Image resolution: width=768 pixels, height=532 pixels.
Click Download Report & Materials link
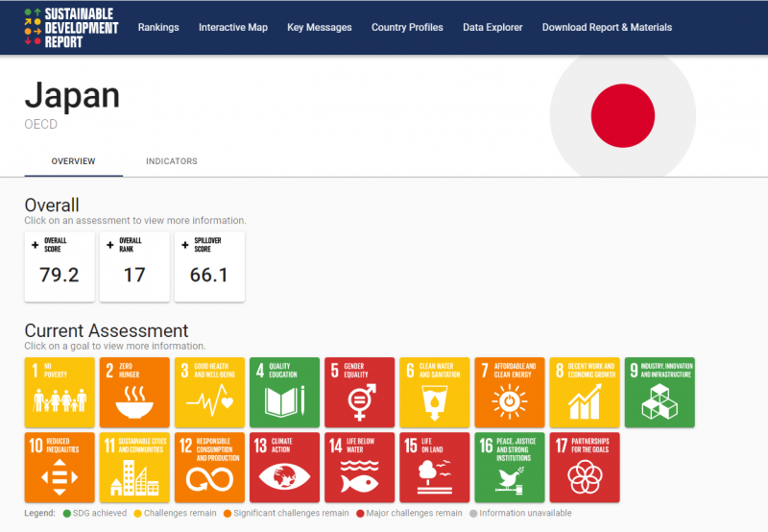(607, 28)
